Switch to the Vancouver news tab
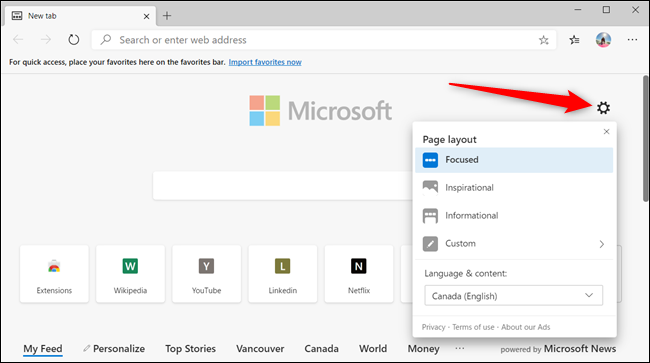Image resolution: width=650 pixels, height=363 pixels. pyautogui.click(x=260, y=349)
